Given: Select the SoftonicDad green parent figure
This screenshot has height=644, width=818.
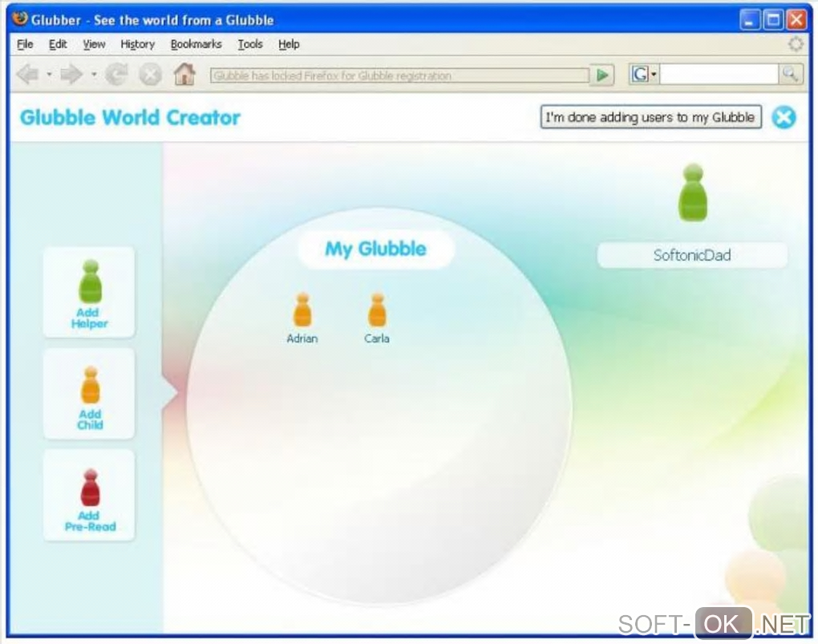Looking at the screenshot, I should pos(693,192).
